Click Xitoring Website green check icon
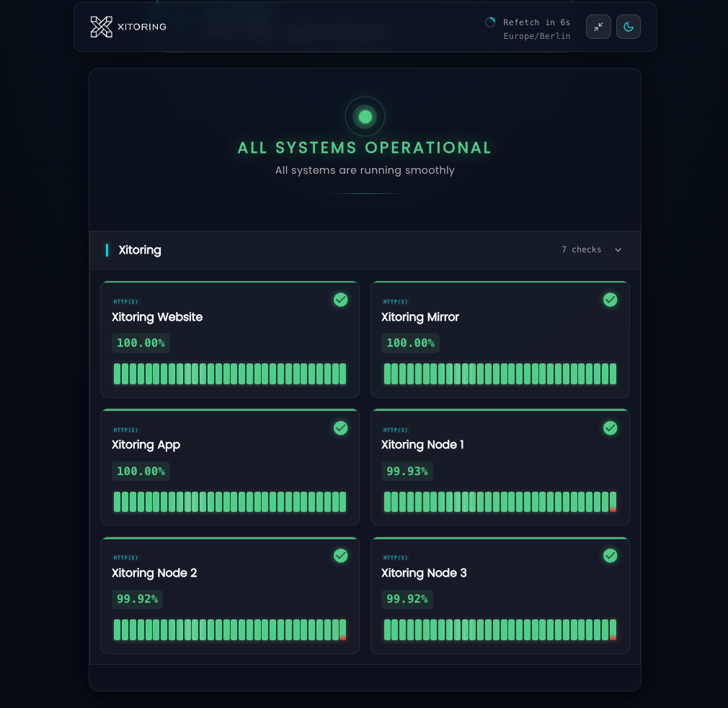The width and height of the screenshot is (728, 708). (341, 300)
